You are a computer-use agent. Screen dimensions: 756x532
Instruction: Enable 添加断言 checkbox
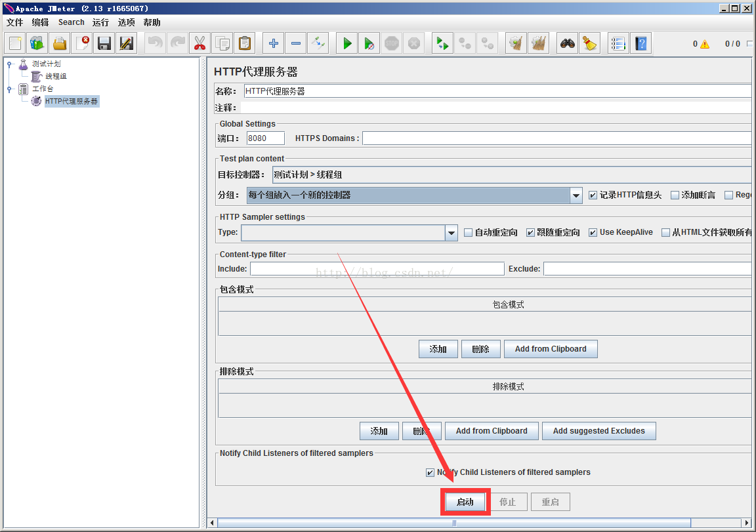pos(675,195)
